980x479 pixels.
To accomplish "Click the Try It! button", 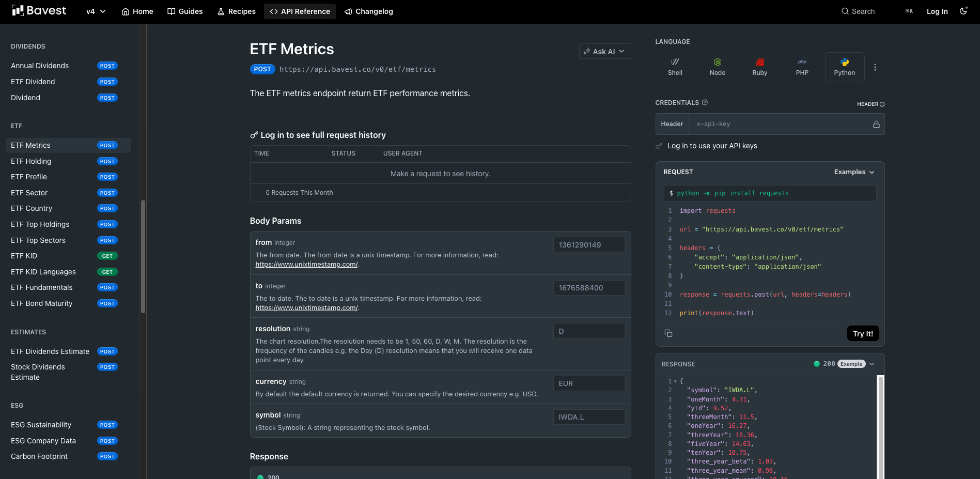I will pos(863,333).
